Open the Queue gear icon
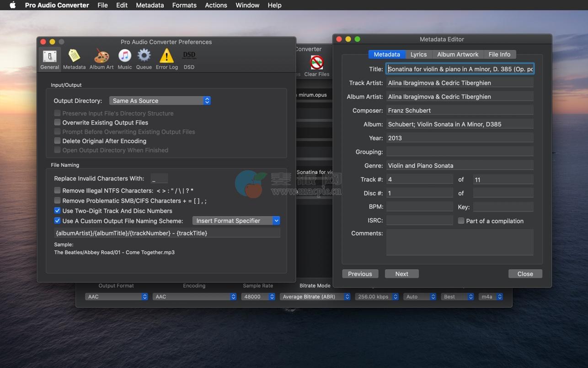The width and height of the screenshot is (588, 368). coord(144,60)
